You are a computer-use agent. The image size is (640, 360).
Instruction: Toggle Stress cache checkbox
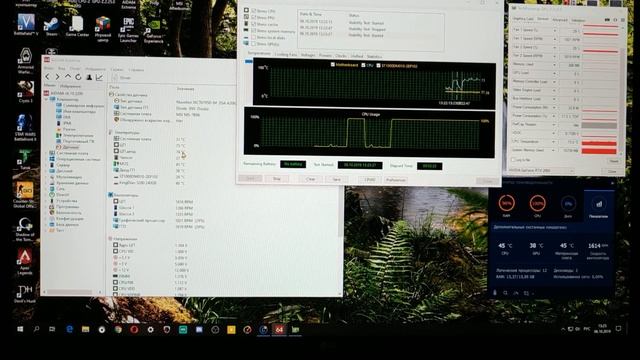pos(253,24)
